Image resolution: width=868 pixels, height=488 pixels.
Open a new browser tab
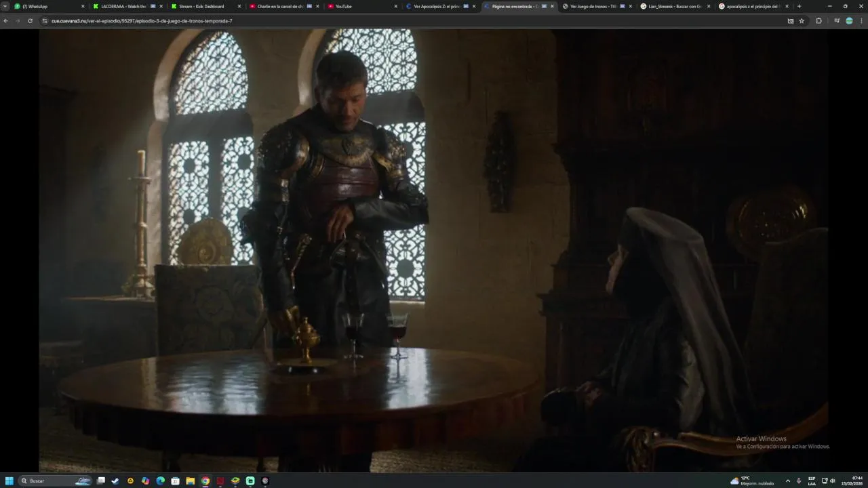click(x=799, y=6)
